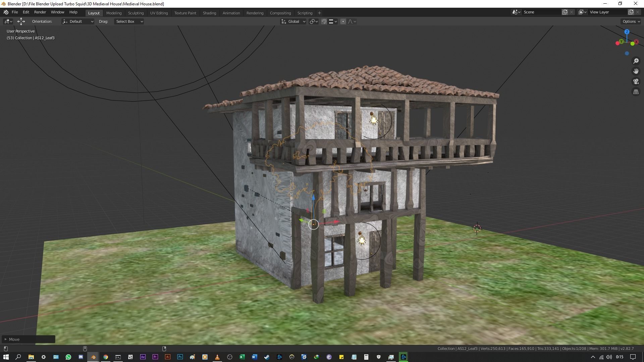
Task: Open Illustrator from the taskbar
Action: click(x=168, y=357)
